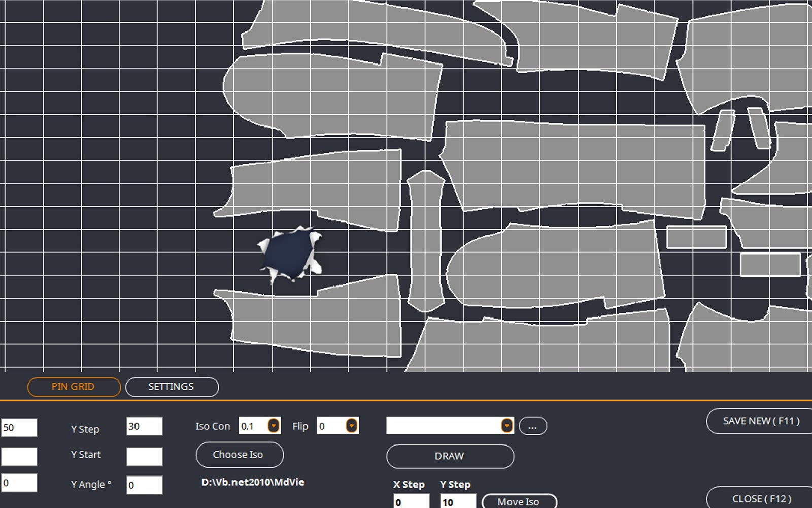Click the X Step field beside Move Iso
Viewport: 812px width, 508px height.
coord(411,502)
